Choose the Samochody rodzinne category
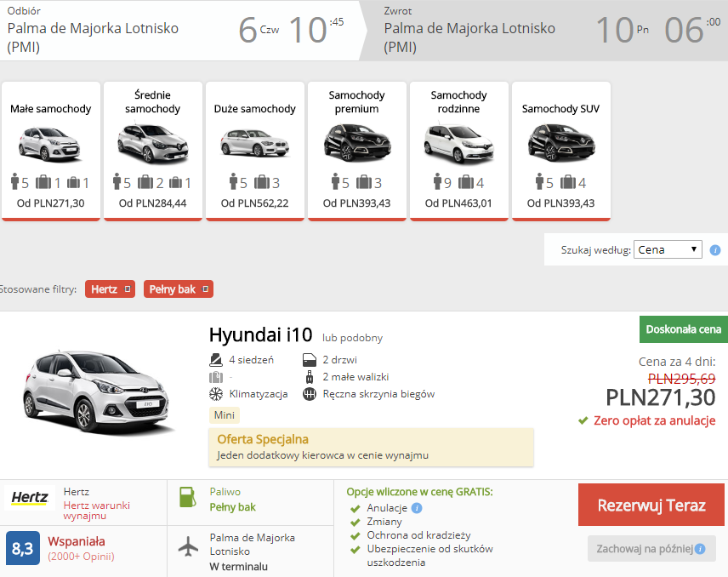The height and width of the screenshot is (577, 728). pos(458,151)
